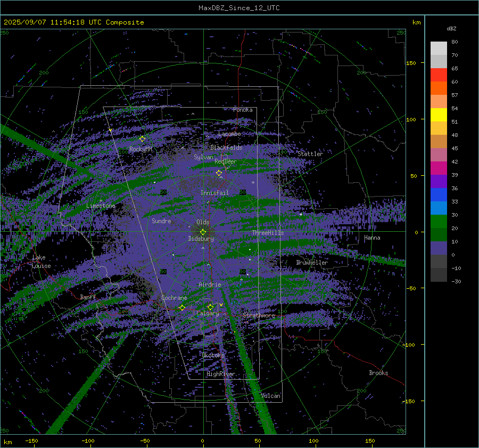Click the yellow radar-site marker between Olds and Didsbury
Image resolution: width=479 pixels, height=448 pixels.
[x=203, y=232]
